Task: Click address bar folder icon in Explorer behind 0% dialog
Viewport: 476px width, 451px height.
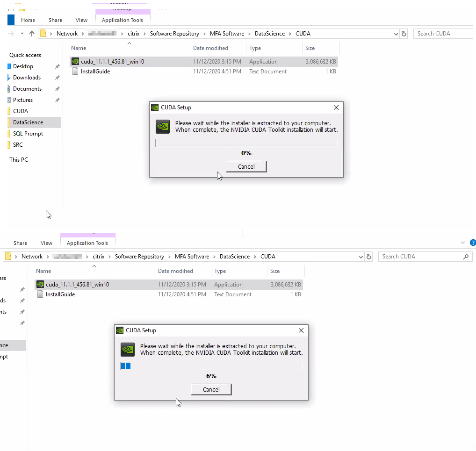Action: click(43, 34)
